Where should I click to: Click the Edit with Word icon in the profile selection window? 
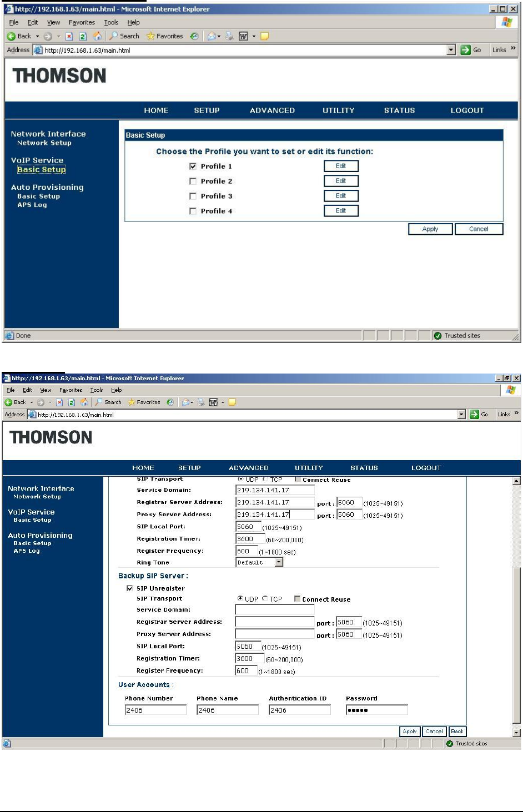click(243, 36)
